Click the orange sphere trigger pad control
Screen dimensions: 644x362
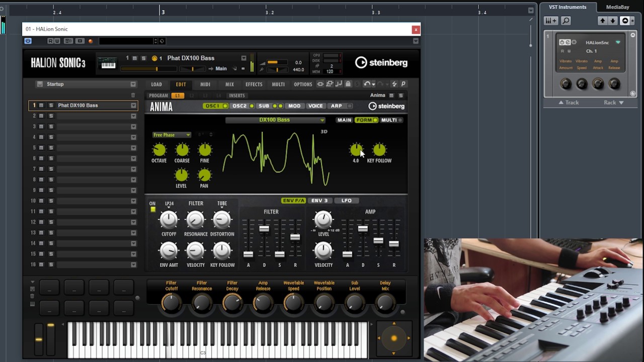[394, 338]
